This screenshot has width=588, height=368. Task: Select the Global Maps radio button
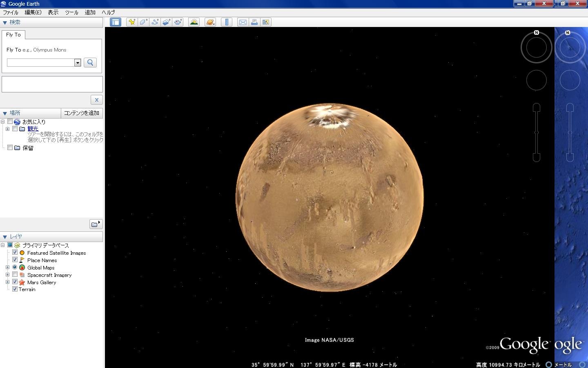point(15,267)
